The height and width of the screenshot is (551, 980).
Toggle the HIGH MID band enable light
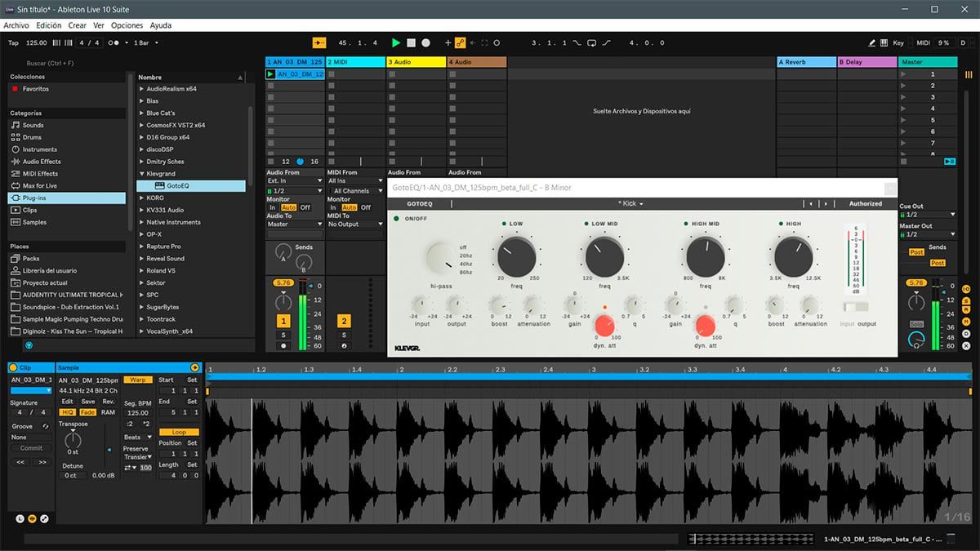click(686, 223)
